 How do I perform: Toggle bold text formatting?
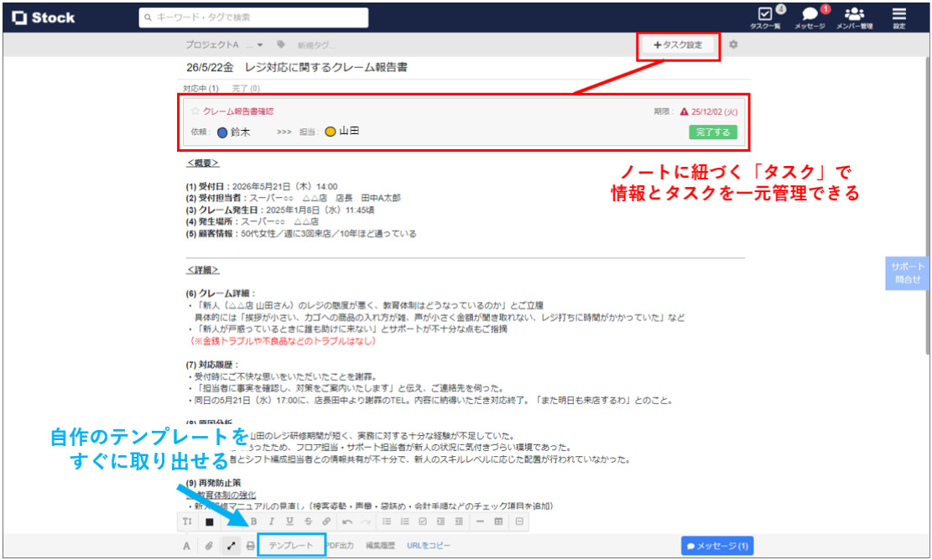point(255,521)
